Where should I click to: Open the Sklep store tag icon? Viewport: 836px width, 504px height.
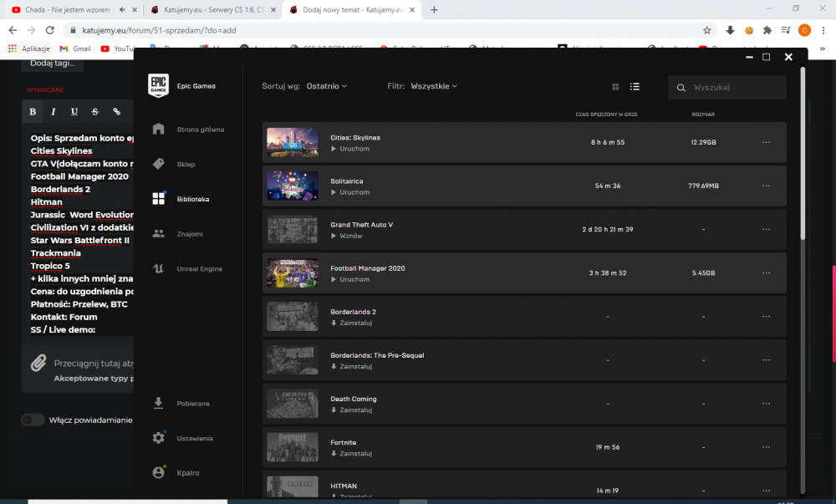(158, 164)
